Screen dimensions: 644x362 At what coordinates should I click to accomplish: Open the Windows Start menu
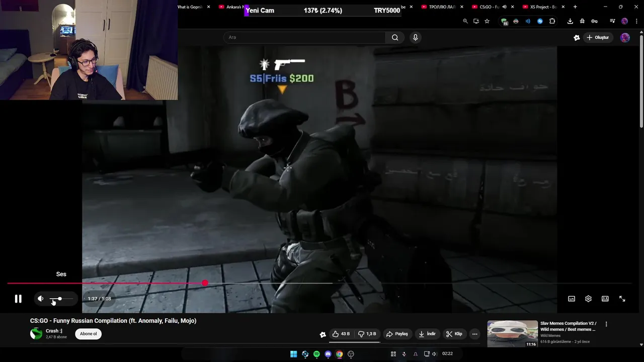(x=293, y=354)
